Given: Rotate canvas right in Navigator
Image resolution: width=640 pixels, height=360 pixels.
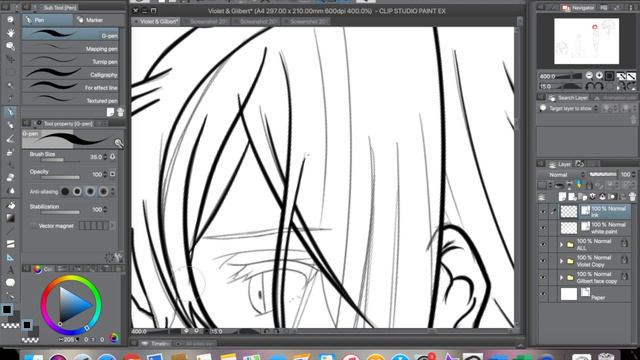Looking at the screenshot, I should coord(599,86).
